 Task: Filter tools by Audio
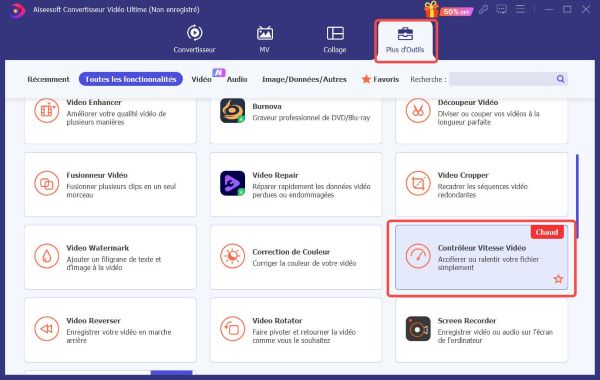click(237, 79)
